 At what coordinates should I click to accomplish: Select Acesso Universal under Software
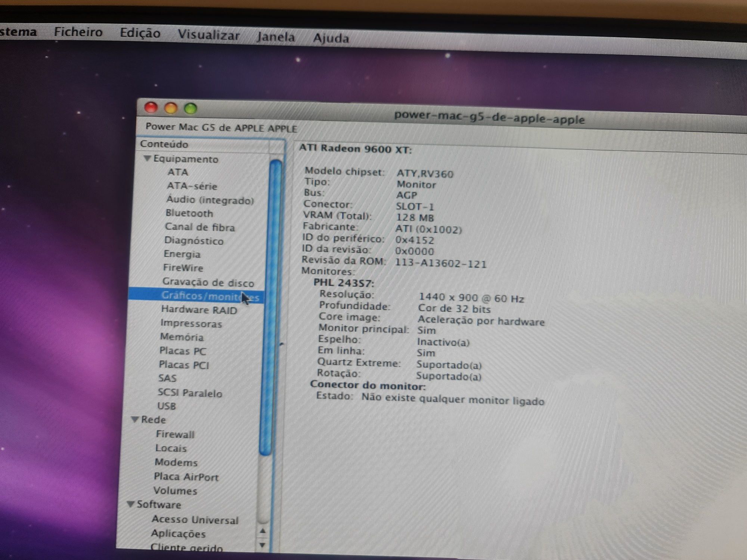tap(195, 520)
